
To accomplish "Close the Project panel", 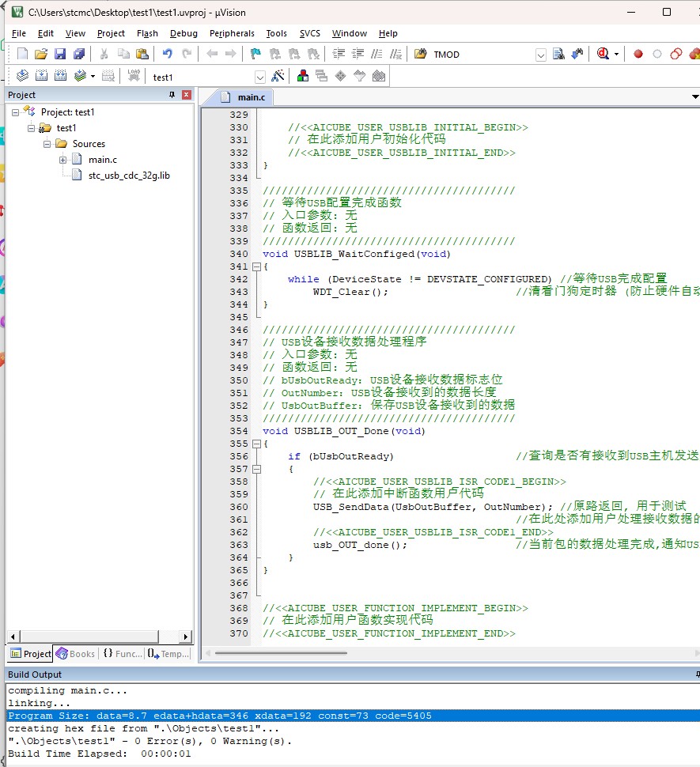I will (x=187, y=94).
